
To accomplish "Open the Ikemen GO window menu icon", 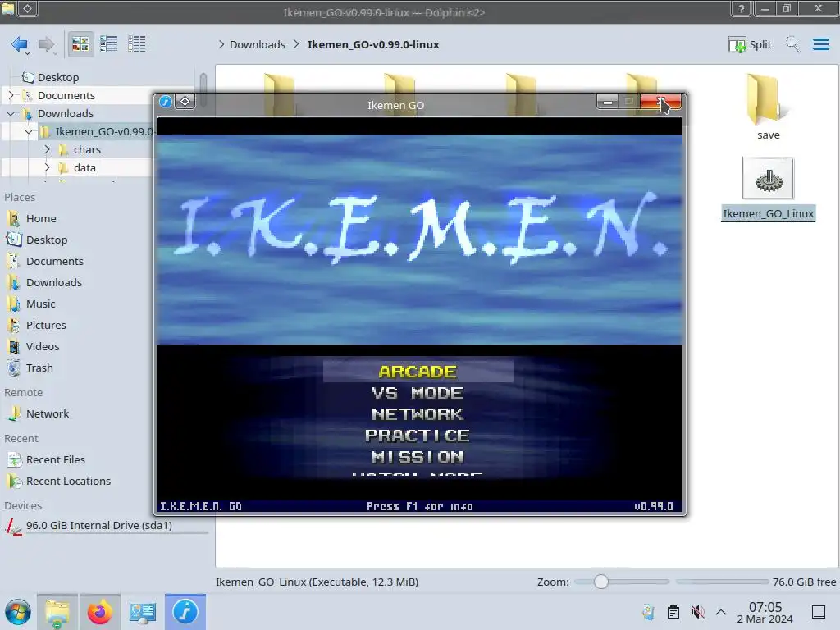I will [x=166, y=101].
